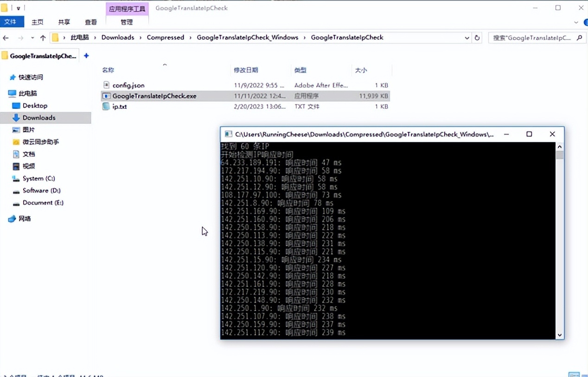Refresh the current folder
This screenshot has height=377, width=588.
[477, 38]
